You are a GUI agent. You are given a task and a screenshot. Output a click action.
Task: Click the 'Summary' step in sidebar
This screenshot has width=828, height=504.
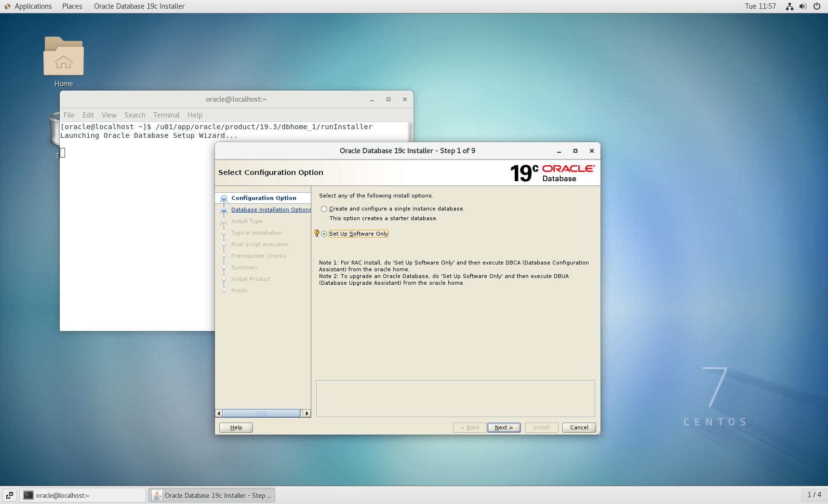(x=244, y=267)
